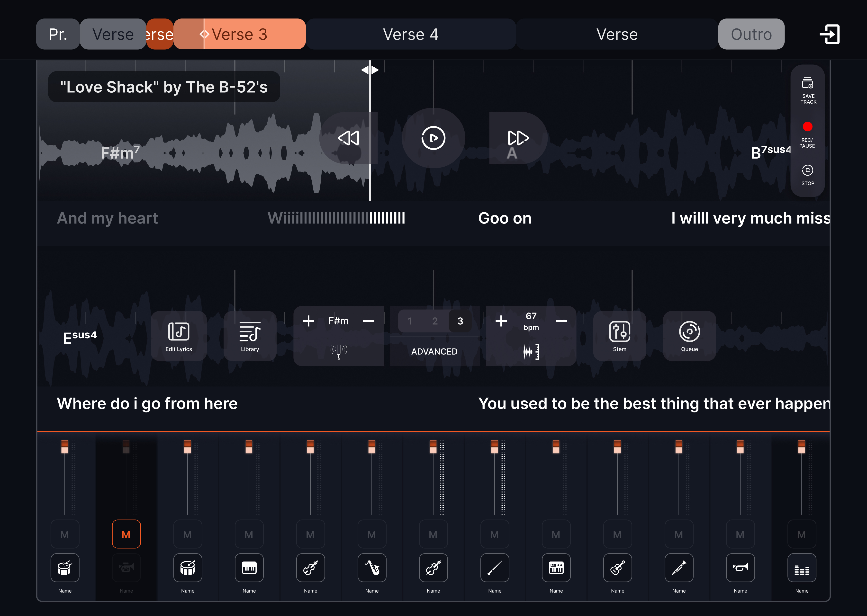This screenshot has height=616, width=867.
Task: Open the music Library
Action: click(250, 336)
